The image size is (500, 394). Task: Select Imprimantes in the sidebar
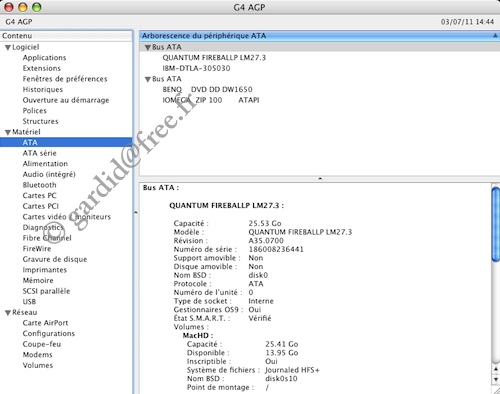(x=45, y=270)
